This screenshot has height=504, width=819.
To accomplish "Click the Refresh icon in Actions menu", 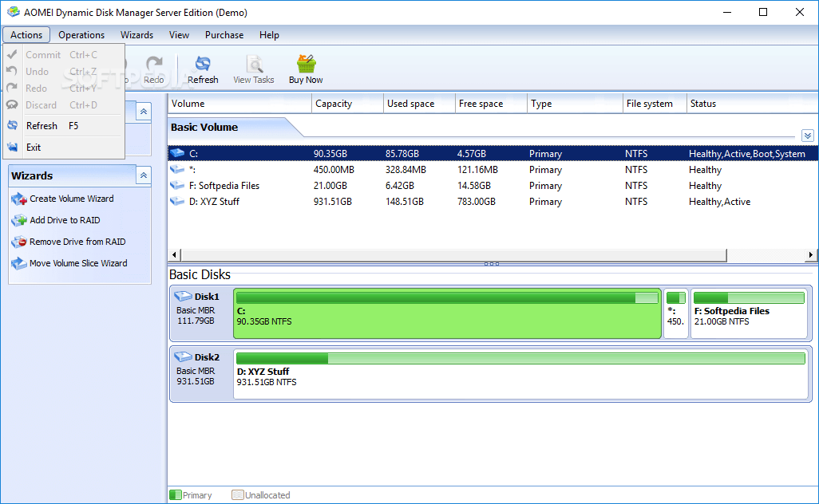I will [x=13, y=125].
